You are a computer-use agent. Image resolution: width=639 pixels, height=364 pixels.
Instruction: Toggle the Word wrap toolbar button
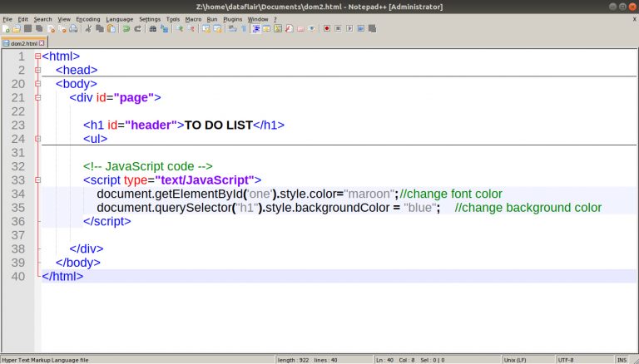pos(232,28)
